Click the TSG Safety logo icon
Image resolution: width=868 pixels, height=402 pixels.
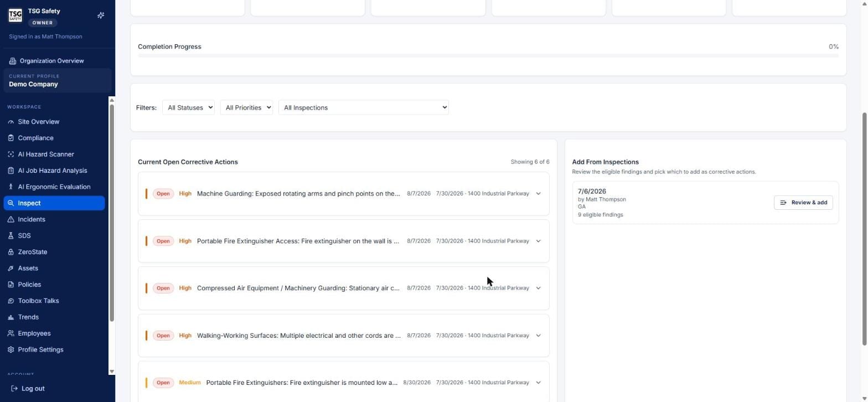[15, 16]
